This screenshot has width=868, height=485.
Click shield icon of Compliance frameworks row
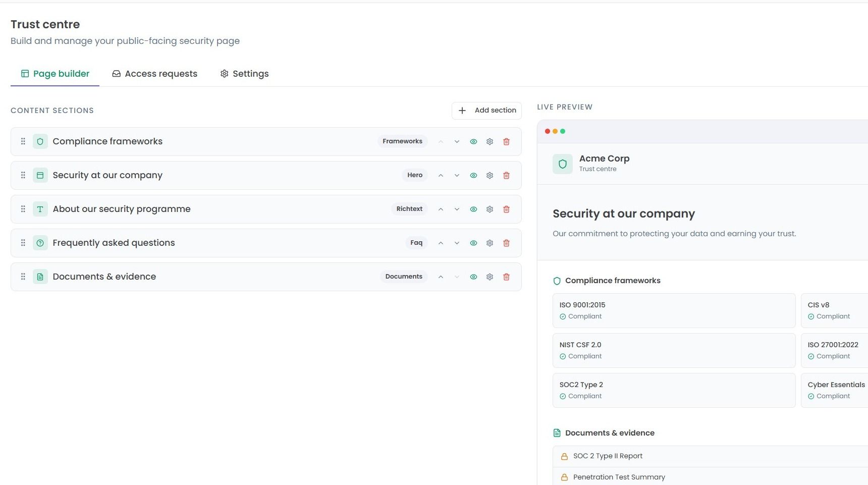pos(40,141)
